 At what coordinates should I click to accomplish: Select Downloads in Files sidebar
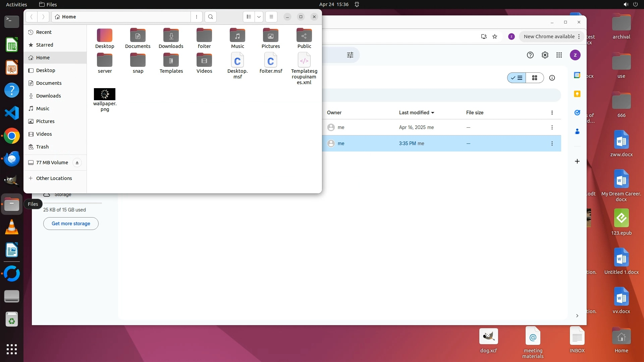pyautogui.click(x=48, y=96)
